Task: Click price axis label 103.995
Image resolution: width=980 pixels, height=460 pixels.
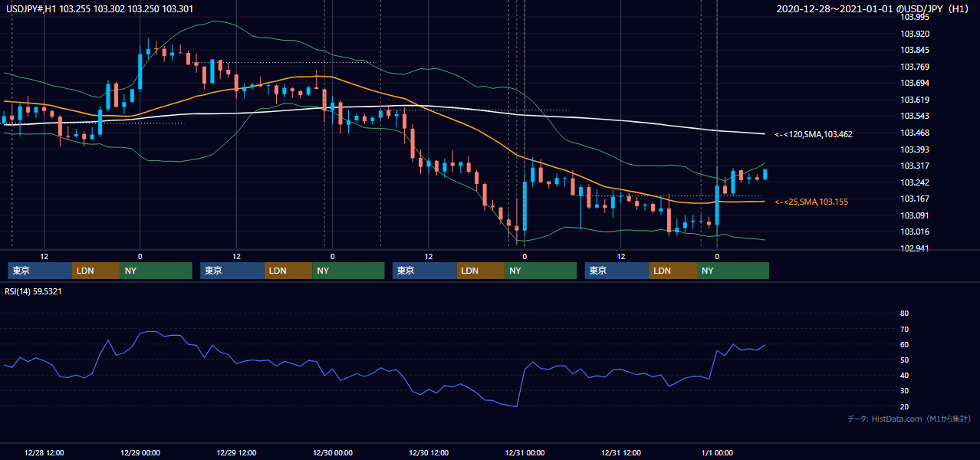Action: point(915,17)
